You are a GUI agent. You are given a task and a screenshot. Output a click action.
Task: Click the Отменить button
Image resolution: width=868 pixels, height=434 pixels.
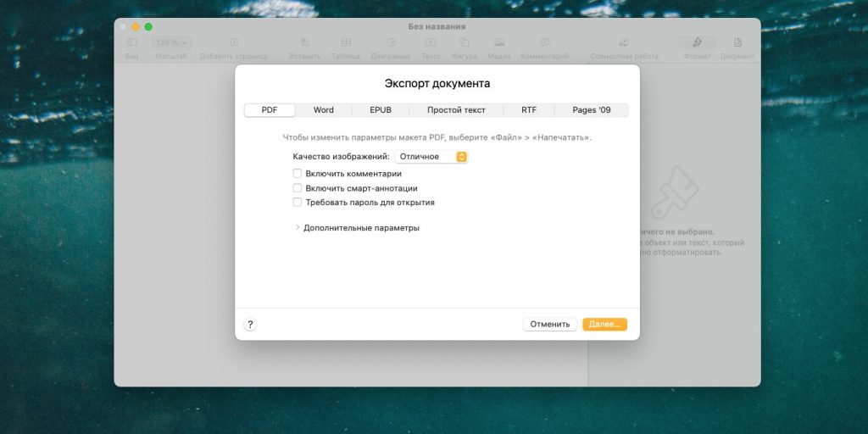tap(549, 325)
